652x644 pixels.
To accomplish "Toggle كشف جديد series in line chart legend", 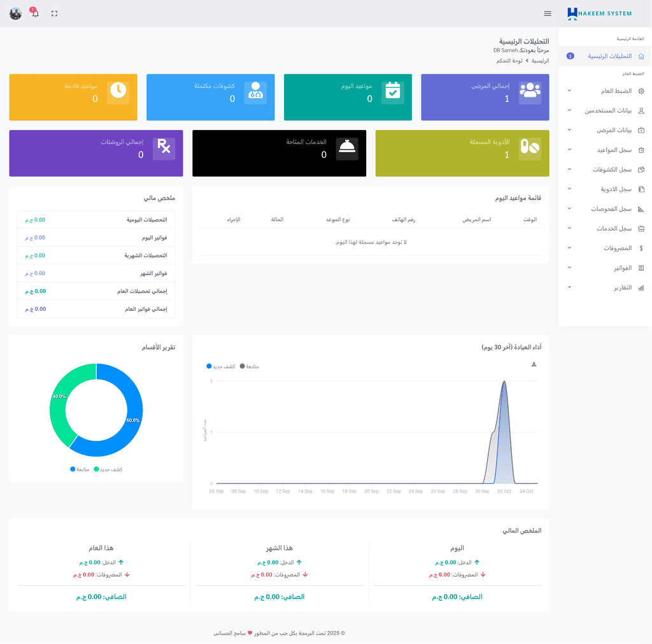I will 221,366.
